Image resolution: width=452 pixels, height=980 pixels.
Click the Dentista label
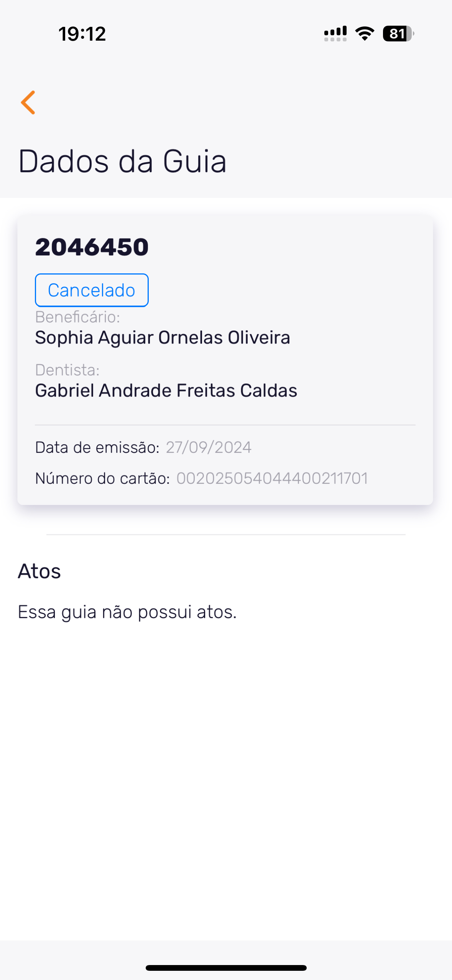tap(67, 370)
